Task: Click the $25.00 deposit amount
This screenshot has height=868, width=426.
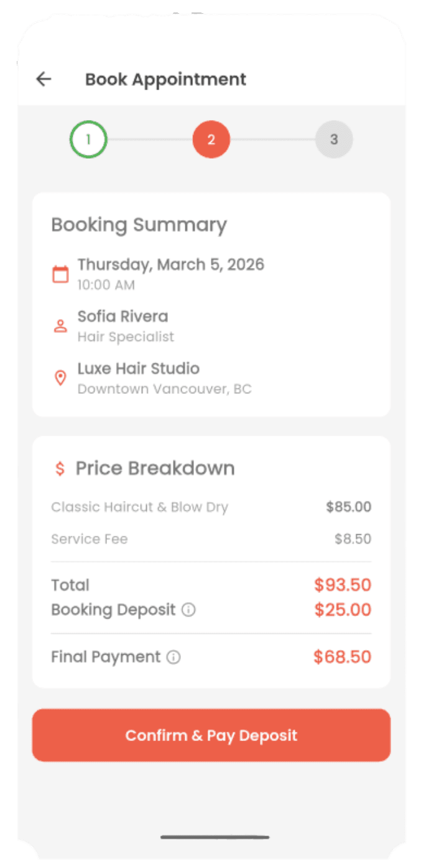Action: pyautogui.click(x=342, y=610)
